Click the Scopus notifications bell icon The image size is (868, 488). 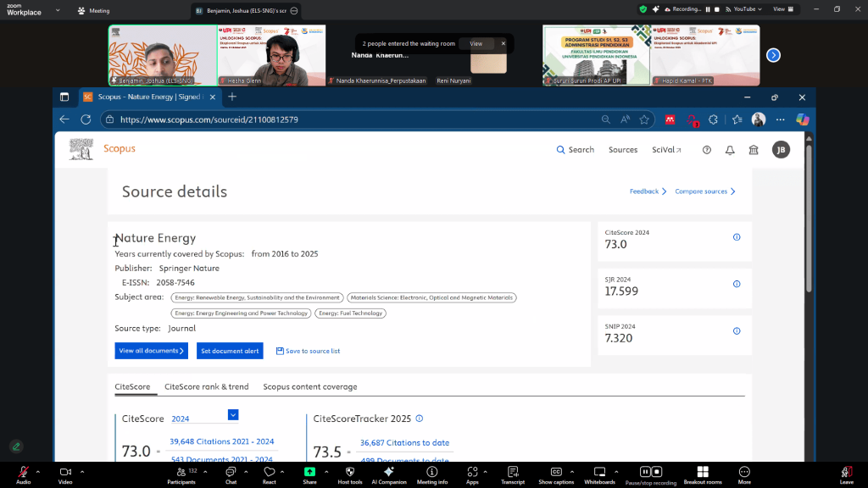730,150
